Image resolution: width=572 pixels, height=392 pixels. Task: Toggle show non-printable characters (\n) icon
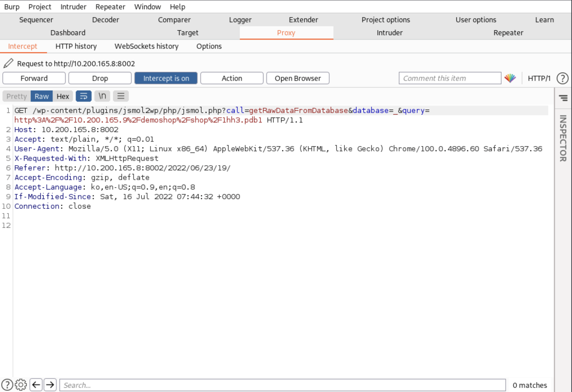(102, 96)
